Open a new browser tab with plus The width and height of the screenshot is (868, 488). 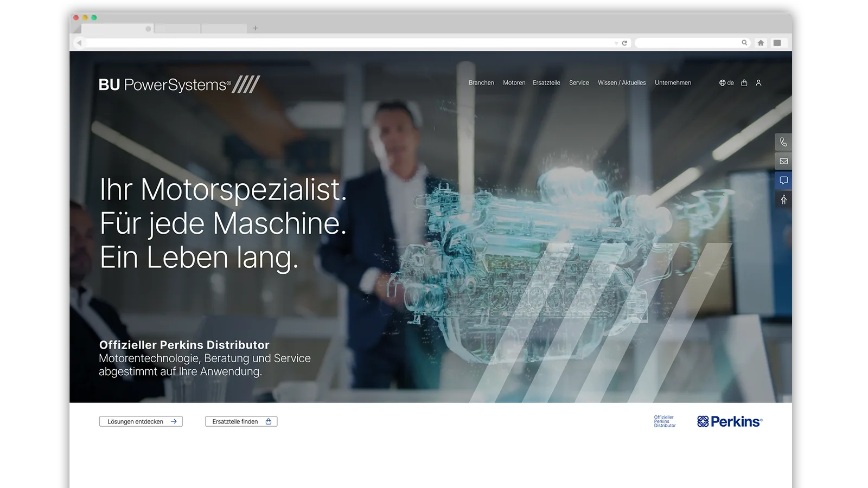tap(256, 28)
